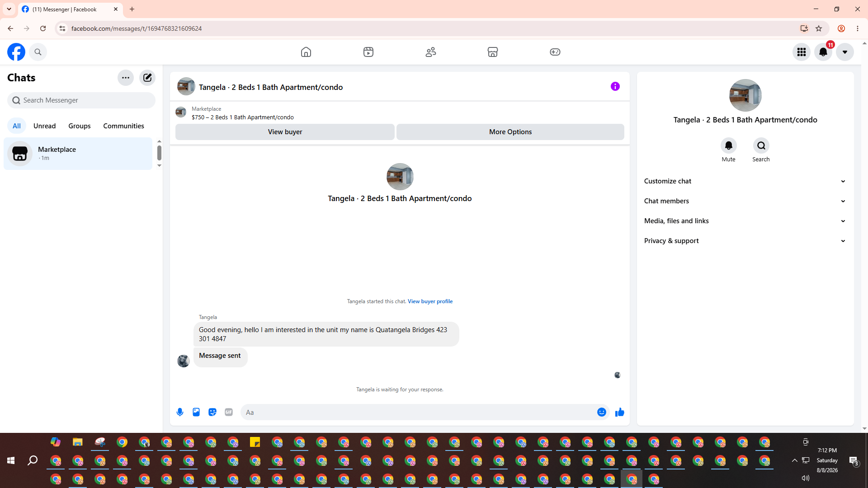Open the Video (Reels) icon
The height and width of the screenshot is (488, 868).
tap(368, 52)
